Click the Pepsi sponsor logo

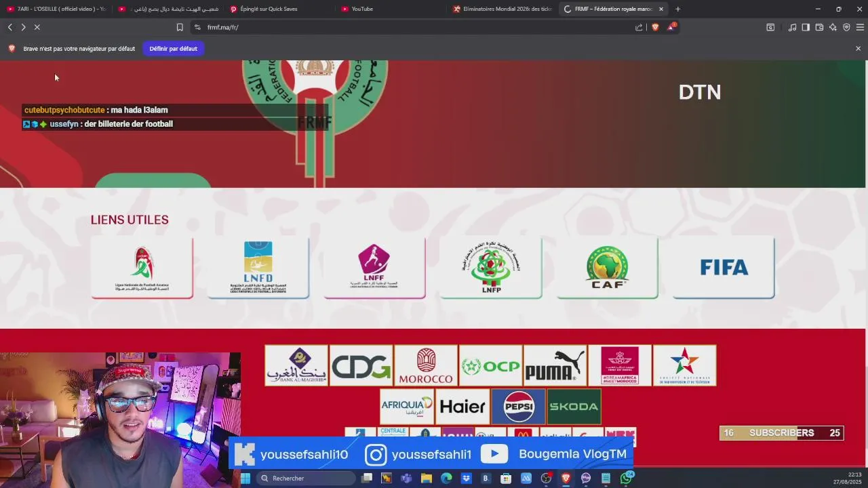[x=518, y=407]
